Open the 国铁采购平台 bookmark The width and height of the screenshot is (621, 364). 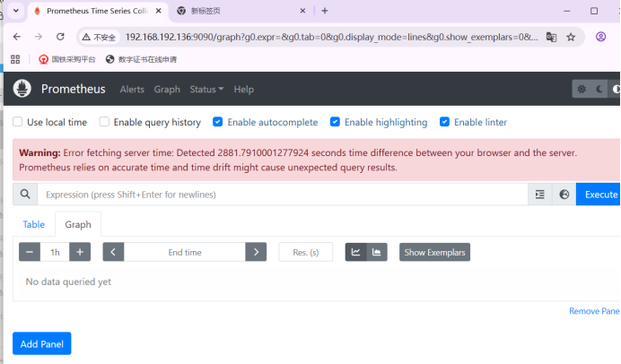[67, 59]
